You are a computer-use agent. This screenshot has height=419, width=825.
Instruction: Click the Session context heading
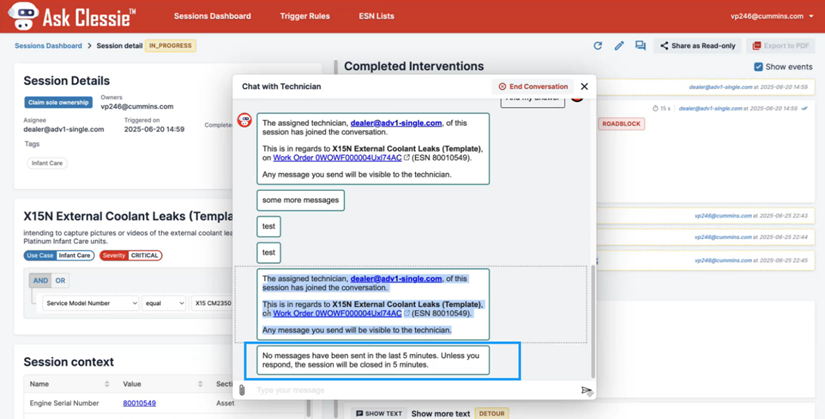pyautogui.click(x=68, y=362)
